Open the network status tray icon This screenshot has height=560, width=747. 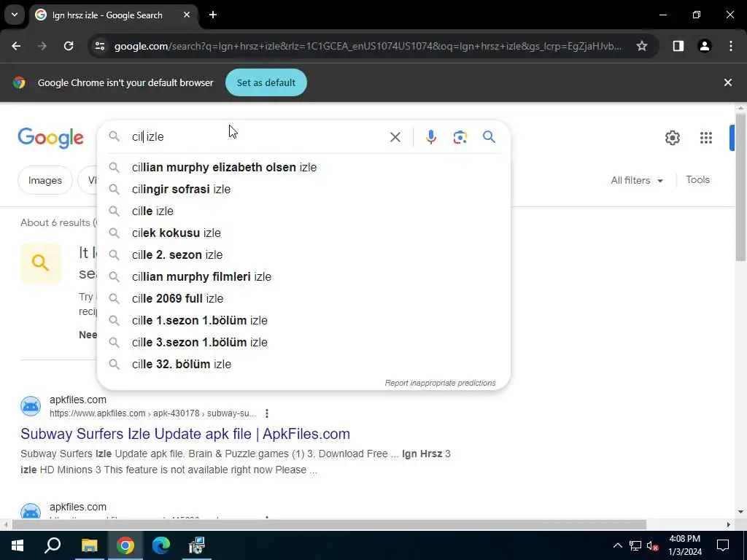tap(635, 545)
